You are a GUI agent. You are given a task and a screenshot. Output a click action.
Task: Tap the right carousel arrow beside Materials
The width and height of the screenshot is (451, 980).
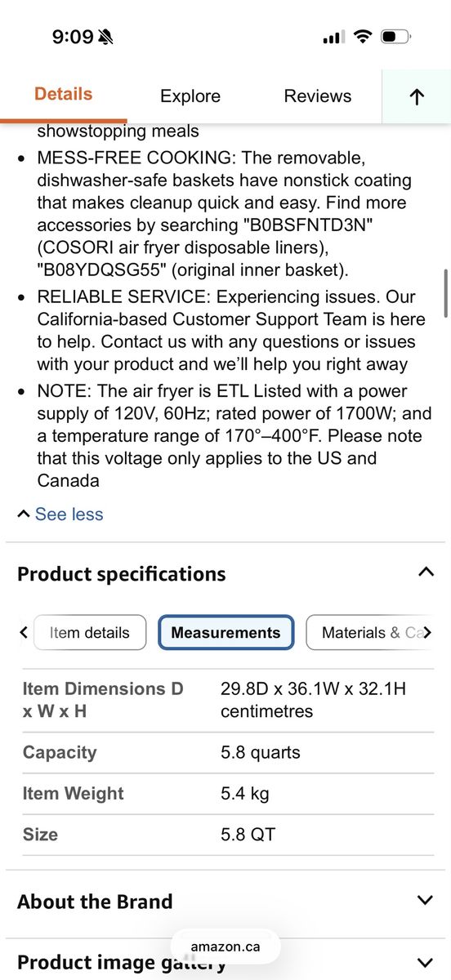coord(426,632)
